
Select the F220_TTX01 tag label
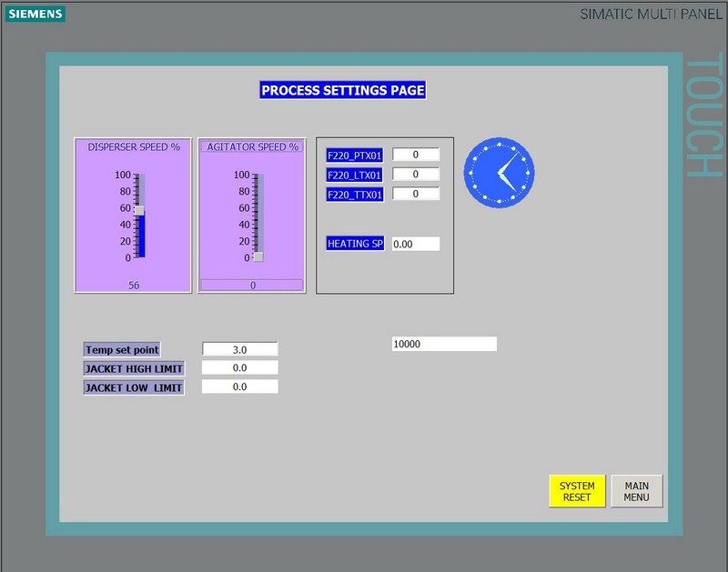click(353, 194)
